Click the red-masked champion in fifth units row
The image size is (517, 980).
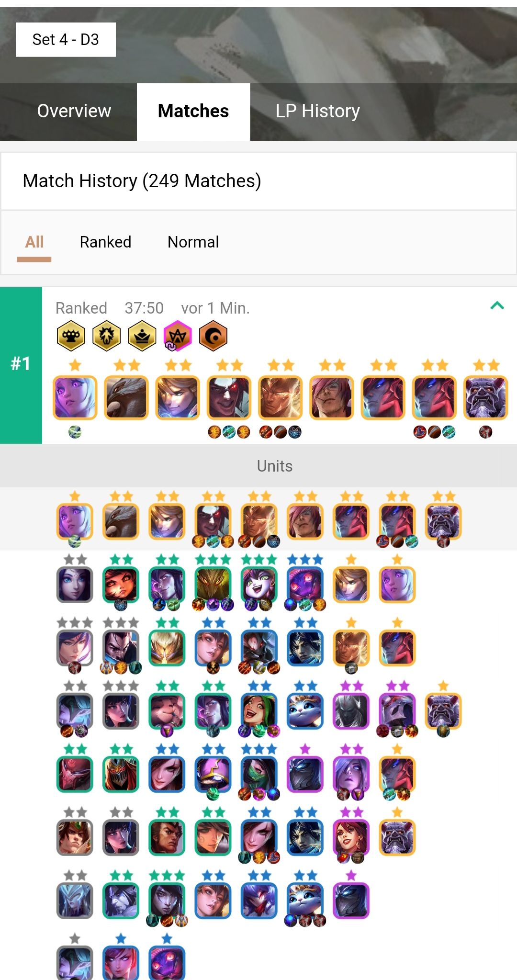tap(75, 774)
